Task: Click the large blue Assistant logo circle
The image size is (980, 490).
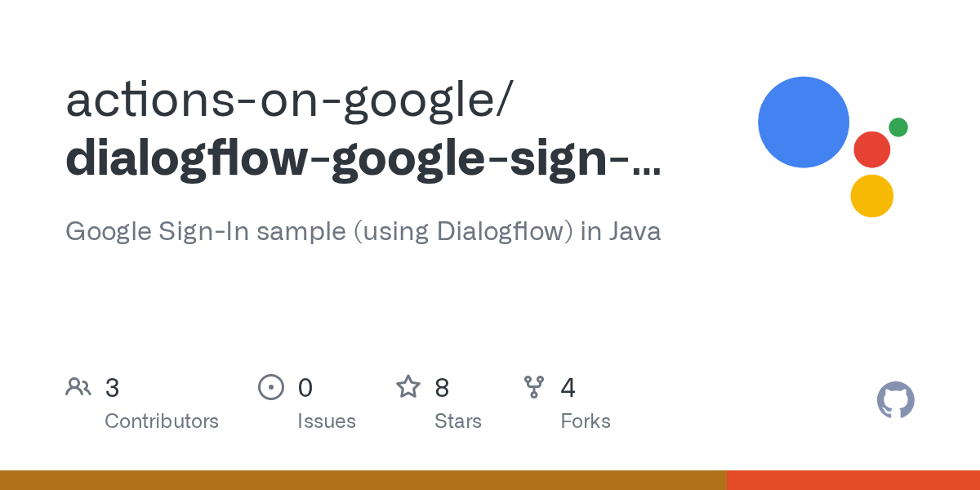Action: click(x=804, y=122)
